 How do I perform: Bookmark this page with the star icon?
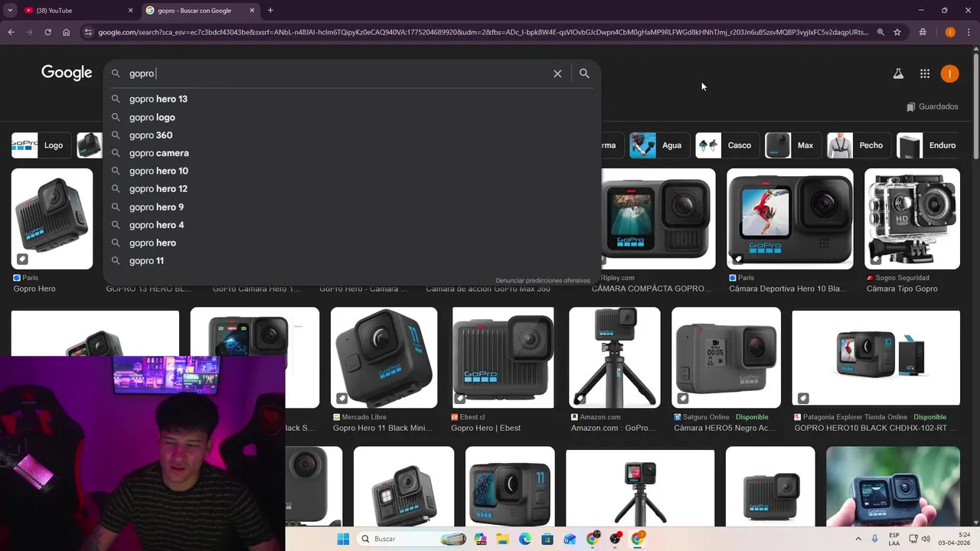tap(897, 32)
